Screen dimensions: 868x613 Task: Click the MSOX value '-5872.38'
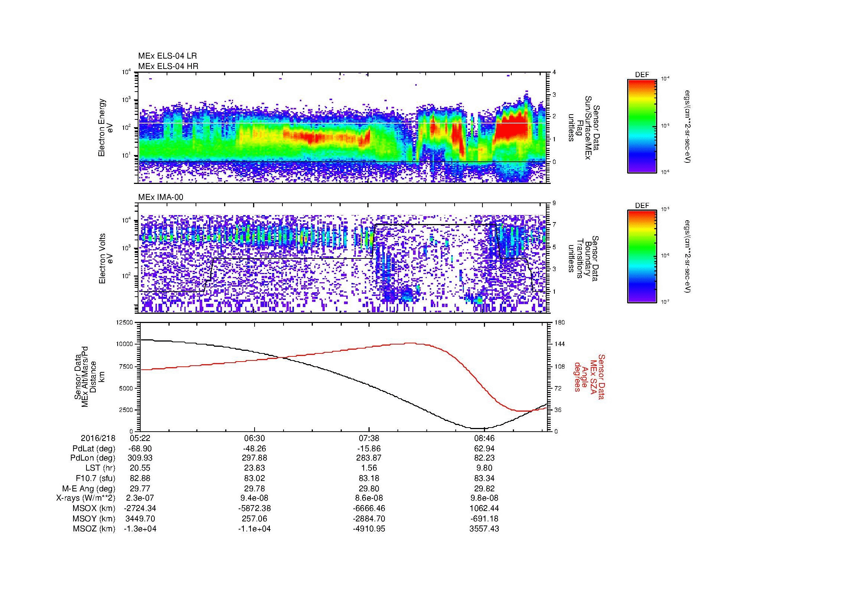255,508
